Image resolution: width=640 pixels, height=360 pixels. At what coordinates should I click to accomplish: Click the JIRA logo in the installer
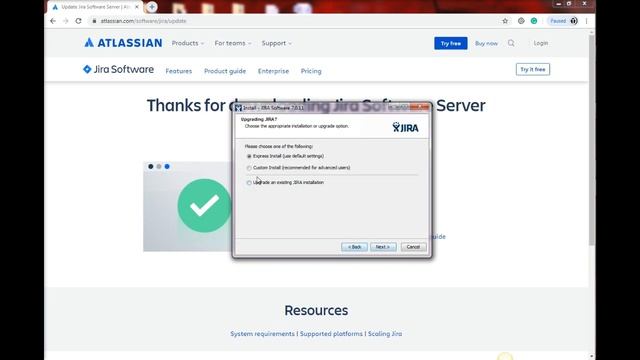pos(405,127)
